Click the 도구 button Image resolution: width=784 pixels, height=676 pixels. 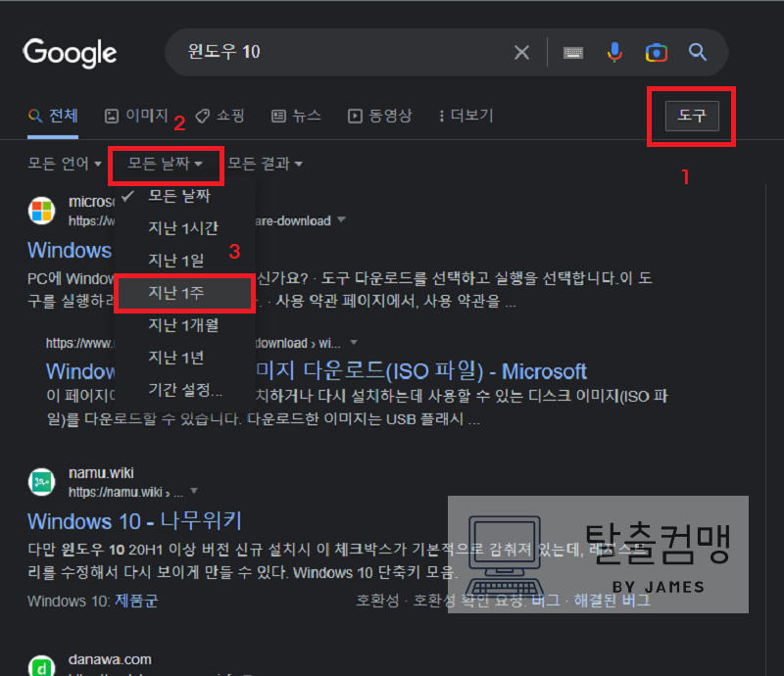(692, 116)
